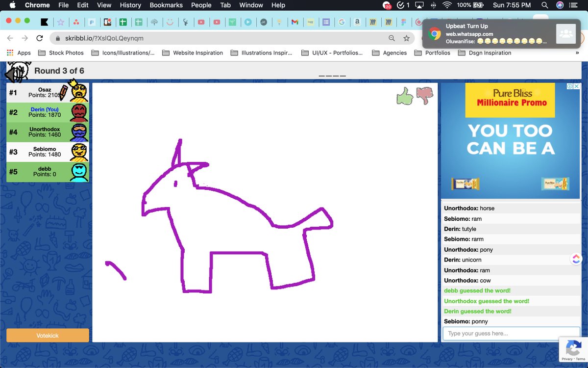Open the Chrome menu in menu bar

(x=37, y=5)
